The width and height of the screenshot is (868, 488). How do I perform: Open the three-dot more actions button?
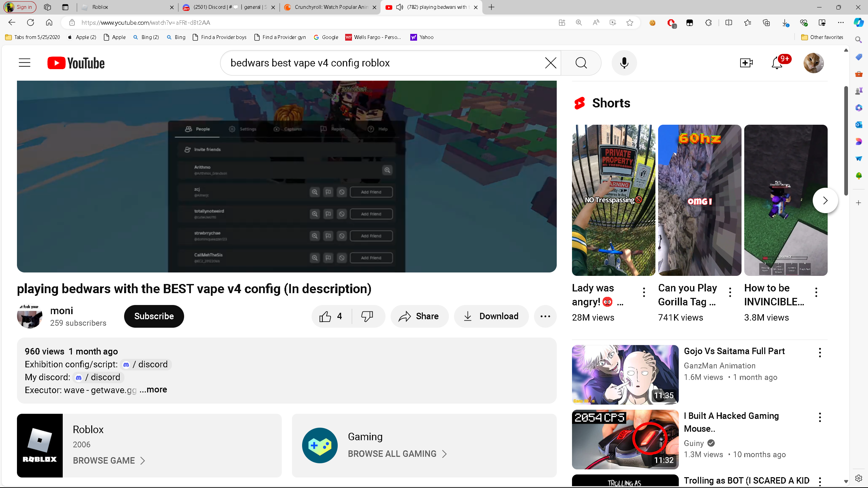point(545,316)
